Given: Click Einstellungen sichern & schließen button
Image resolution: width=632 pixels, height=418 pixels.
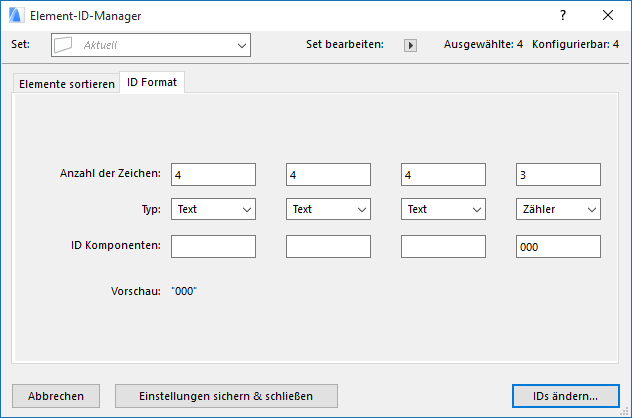Looking at the screenshot, I should 227,395.
